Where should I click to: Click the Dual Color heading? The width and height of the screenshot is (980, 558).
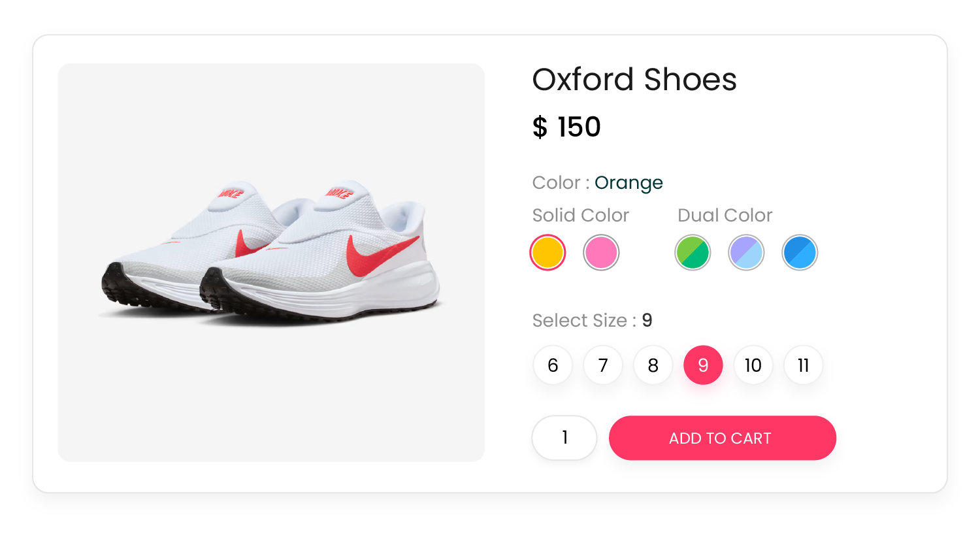[x=725, y=215]
